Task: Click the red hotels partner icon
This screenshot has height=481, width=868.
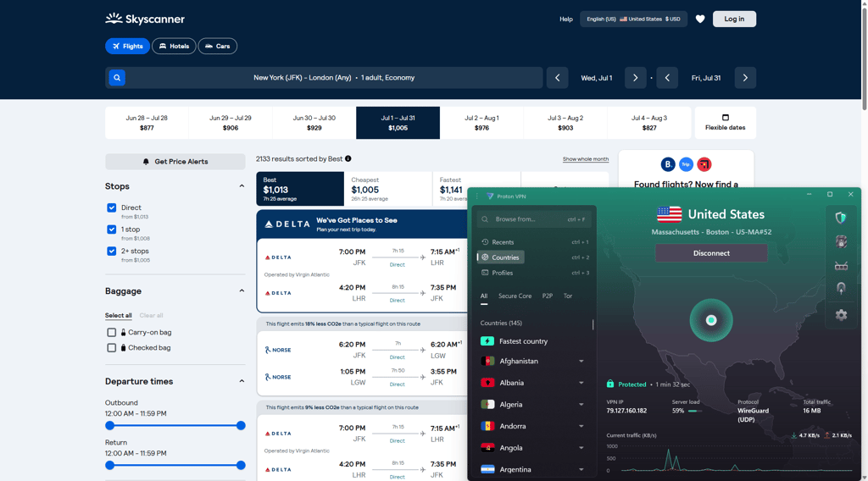Action: click(x=704, y=164)
